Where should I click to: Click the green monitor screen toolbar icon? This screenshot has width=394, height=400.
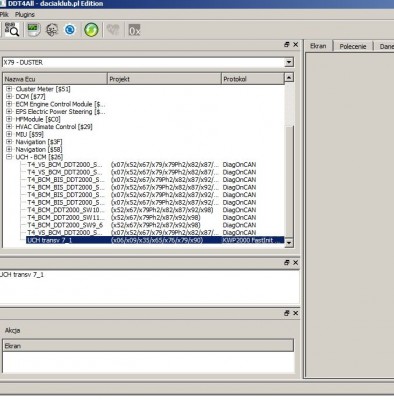[33, 30]
